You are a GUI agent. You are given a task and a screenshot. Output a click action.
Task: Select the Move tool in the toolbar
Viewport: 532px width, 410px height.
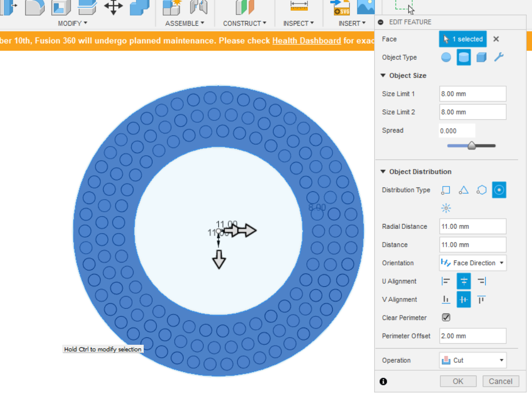click(x=114, y=8)
